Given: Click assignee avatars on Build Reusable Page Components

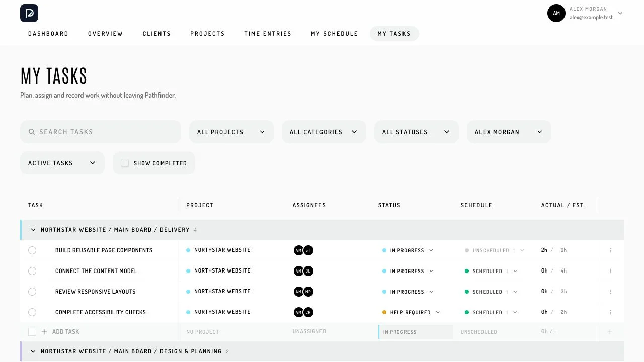Looking at the screenshot, I should coord(303,250).
